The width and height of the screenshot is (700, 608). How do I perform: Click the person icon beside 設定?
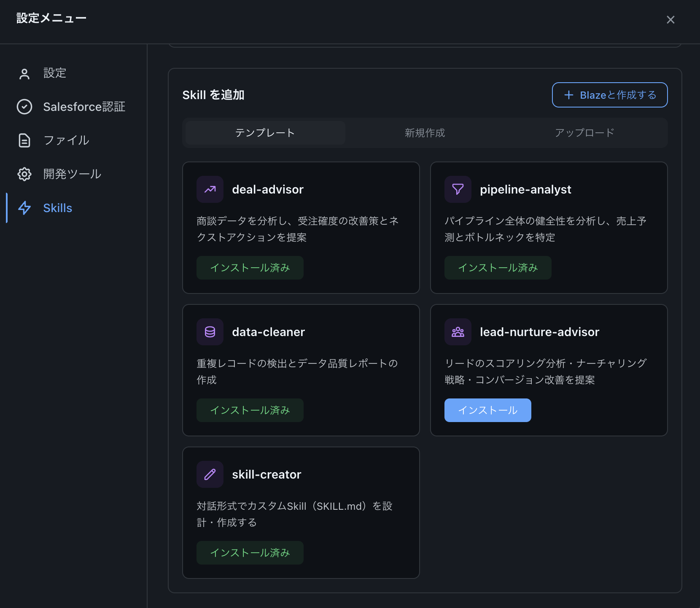pyautogui.click(x=24, y=74)
